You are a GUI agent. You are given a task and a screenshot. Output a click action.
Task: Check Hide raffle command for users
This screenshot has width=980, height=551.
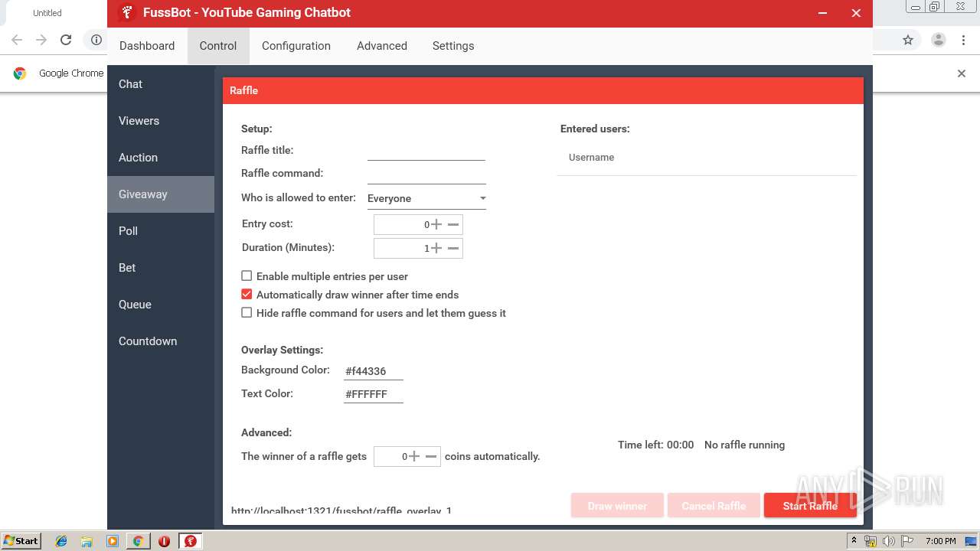(247, 312)
